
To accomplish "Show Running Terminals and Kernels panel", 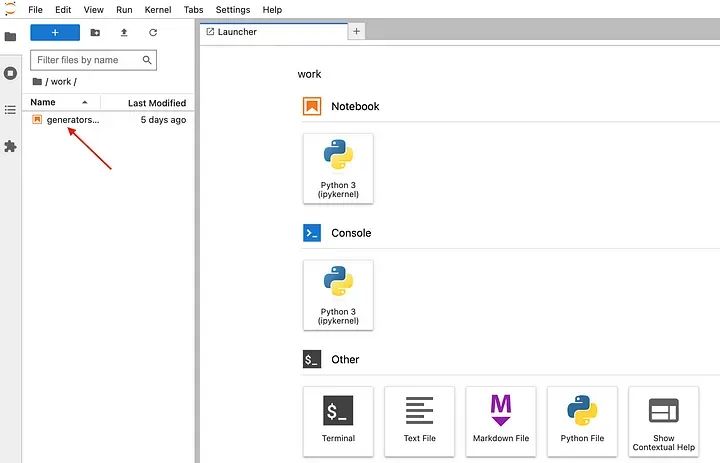I will pyautogui.click(x=10, y=73).
